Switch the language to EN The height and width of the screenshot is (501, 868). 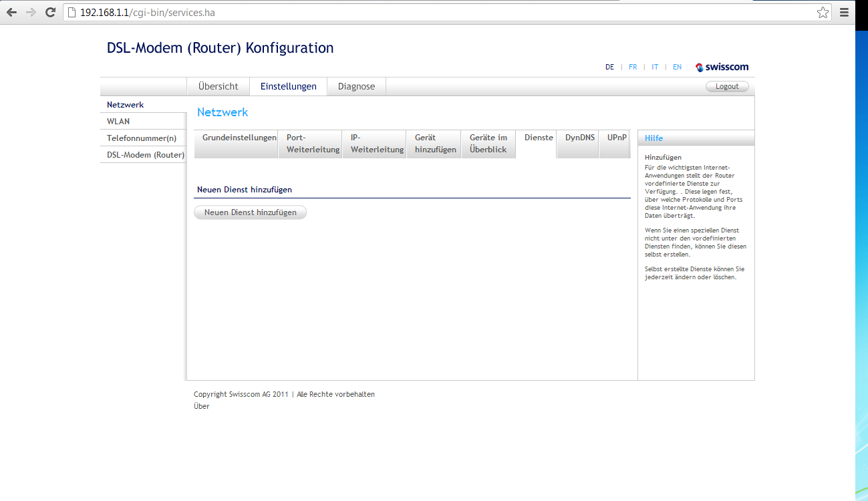coord(677,67)
